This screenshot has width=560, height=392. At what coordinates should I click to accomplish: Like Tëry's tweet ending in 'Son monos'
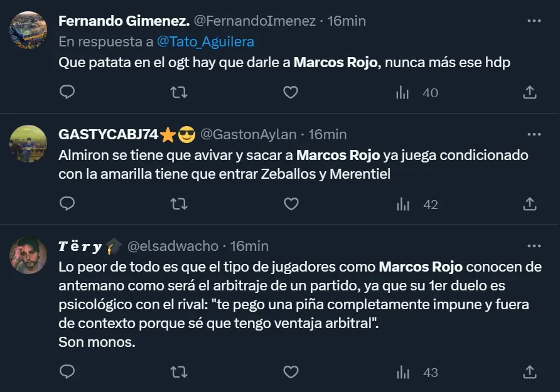click(290, 372)
